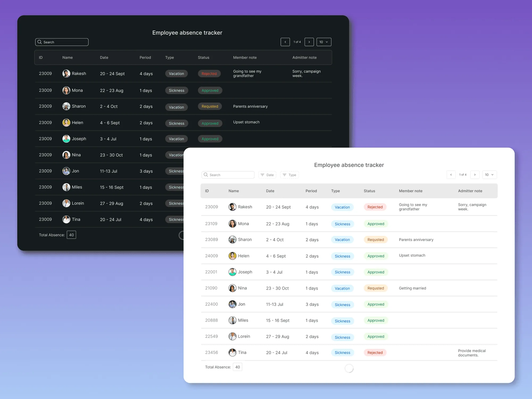532x399 pixels.
Task: Click 'Provide medical documents.' admitter note
Action: point(472,353)
